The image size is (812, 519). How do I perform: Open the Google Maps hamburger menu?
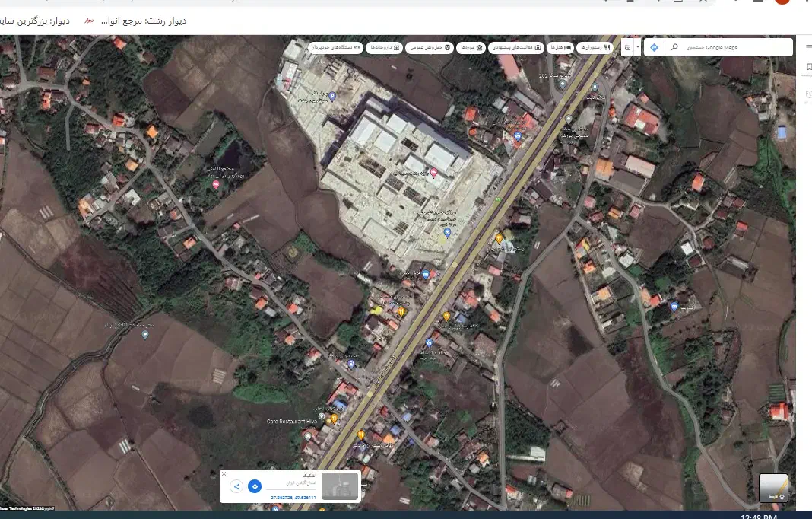pyautogui.click(x=808, y=48)
